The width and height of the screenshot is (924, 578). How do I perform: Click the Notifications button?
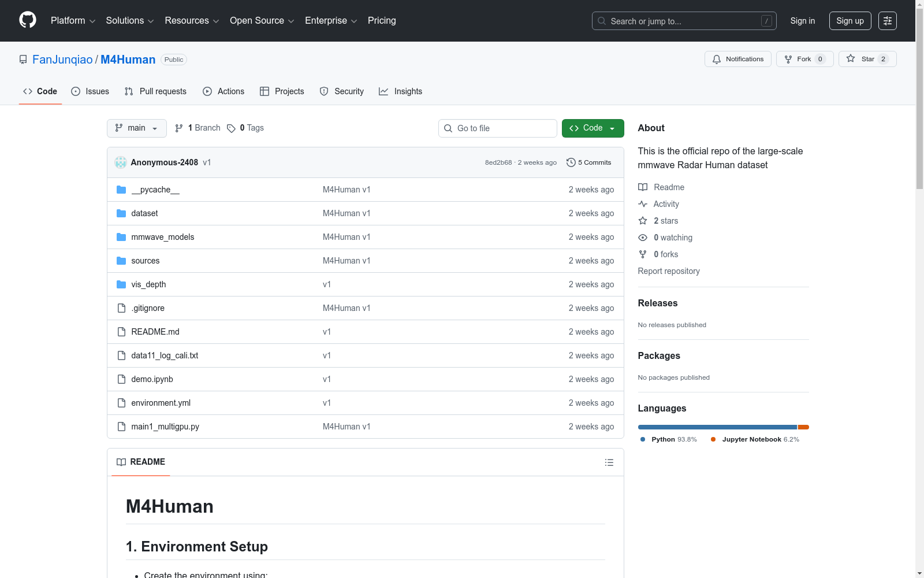coord(738,59)
